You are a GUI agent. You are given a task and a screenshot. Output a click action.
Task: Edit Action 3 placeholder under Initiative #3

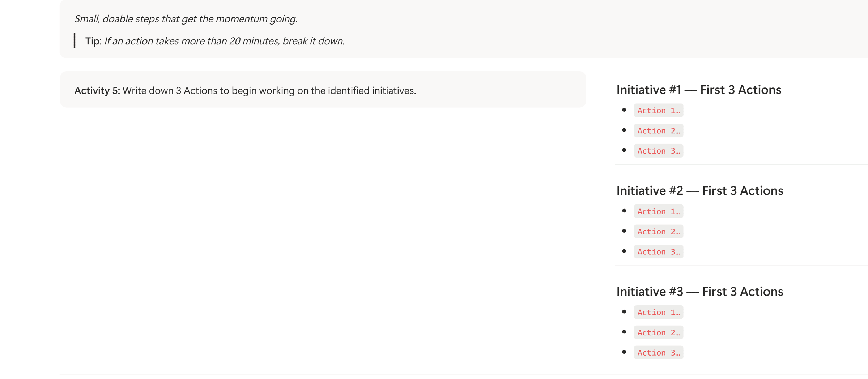click(x=658, y=353)
